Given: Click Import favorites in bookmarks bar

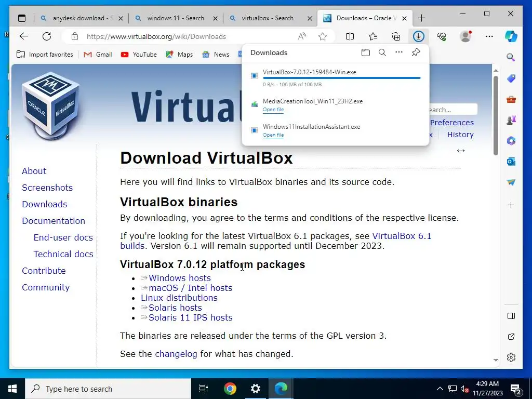Looking at the screenshot, I should click(45, 54).
